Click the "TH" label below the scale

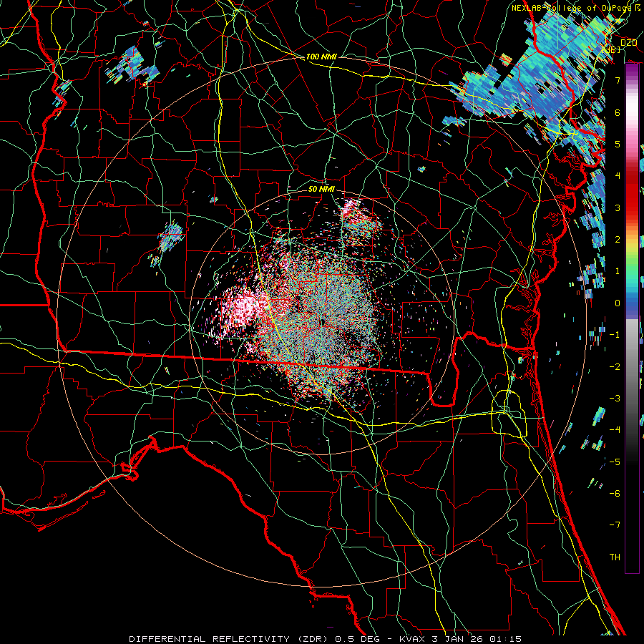(x=615, y=557)
